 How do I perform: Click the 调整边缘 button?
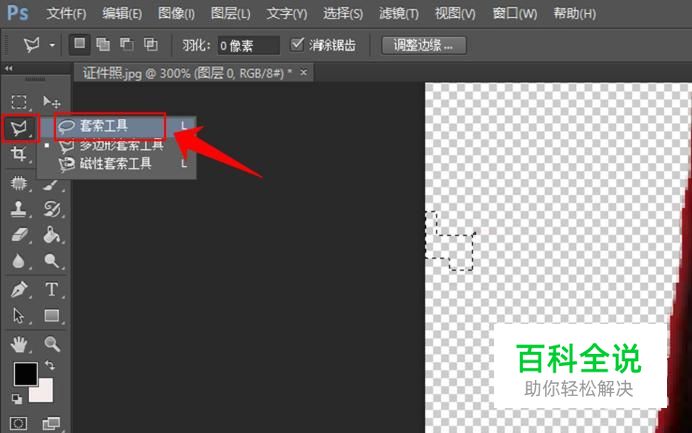[x=424, y=45]
